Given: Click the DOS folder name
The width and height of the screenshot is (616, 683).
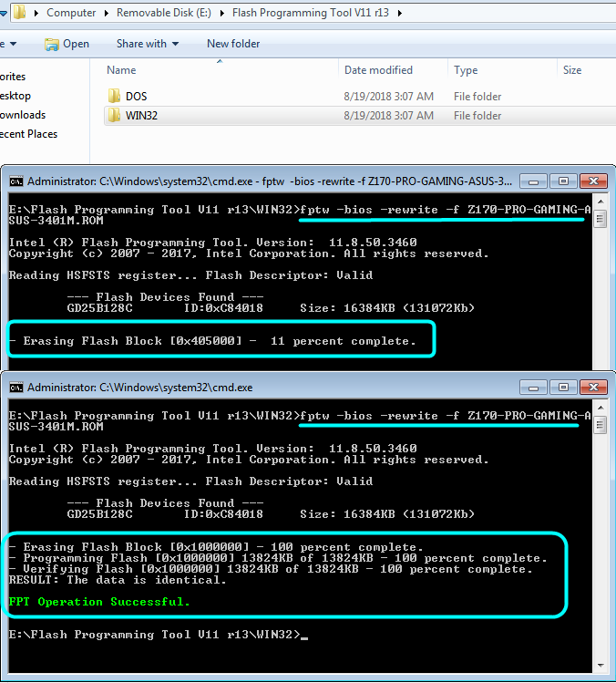Looking at the screenshot, I should (137, 97).
